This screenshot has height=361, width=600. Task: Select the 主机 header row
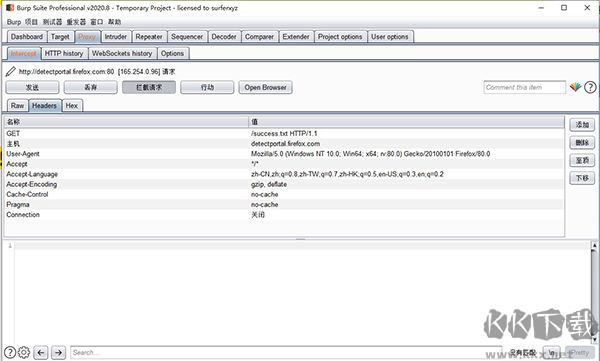tap(284, 144)
